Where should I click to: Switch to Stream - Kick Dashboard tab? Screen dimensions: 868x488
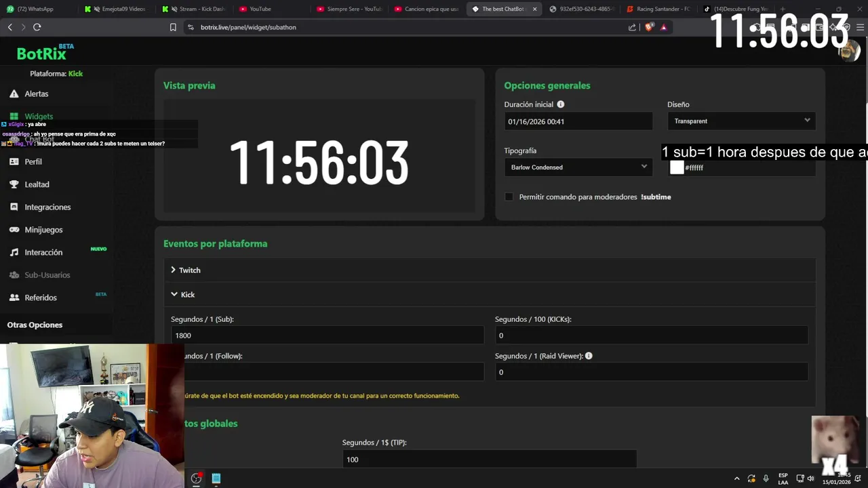point(195,9)
